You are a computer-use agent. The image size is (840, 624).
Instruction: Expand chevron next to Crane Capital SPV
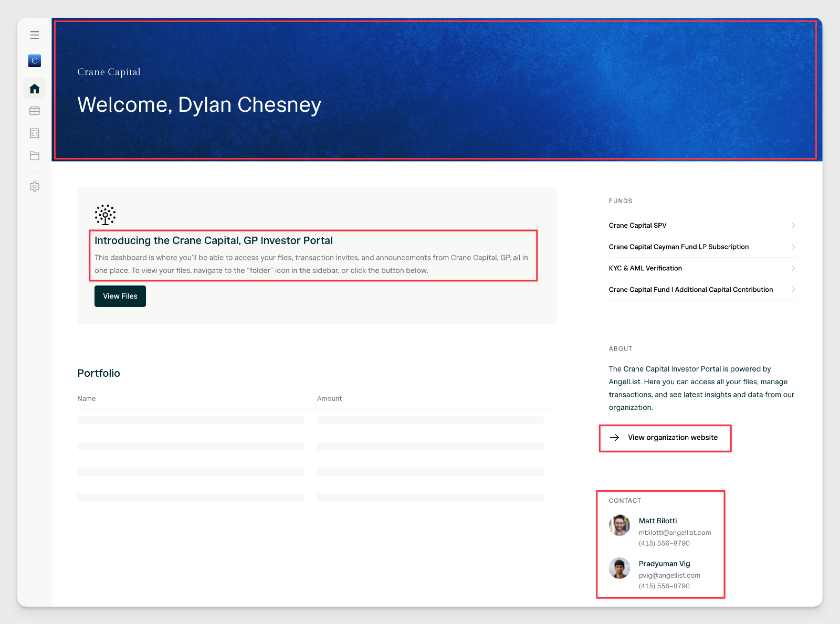click(793, 226)
